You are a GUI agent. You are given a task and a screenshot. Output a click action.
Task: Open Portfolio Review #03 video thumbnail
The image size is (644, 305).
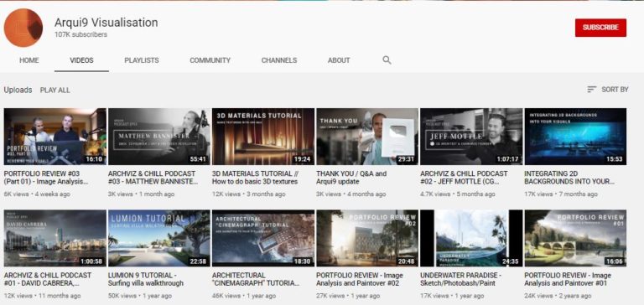point(55,137)
